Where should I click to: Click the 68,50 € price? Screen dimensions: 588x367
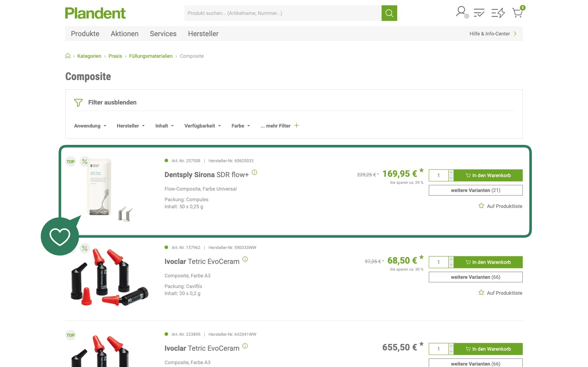[x=405, y=260]
